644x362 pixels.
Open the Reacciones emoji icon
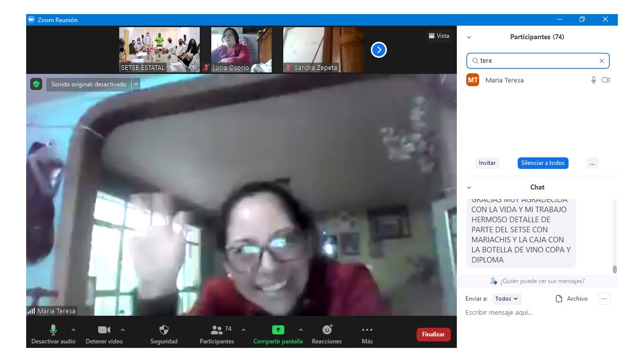pos(327,330)
